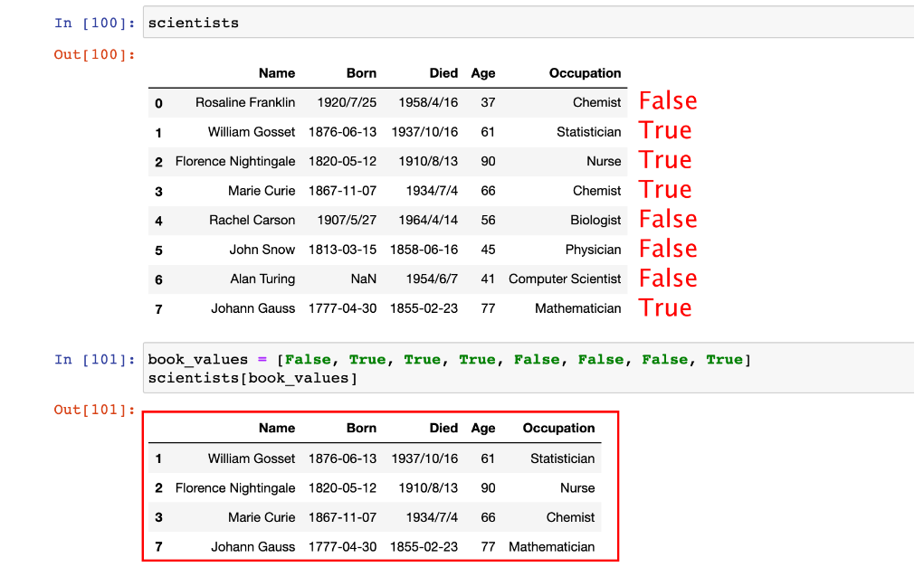Click the Rachel Carson name cell
Viewport: 924px width, 567px height.
pos(252,221)
